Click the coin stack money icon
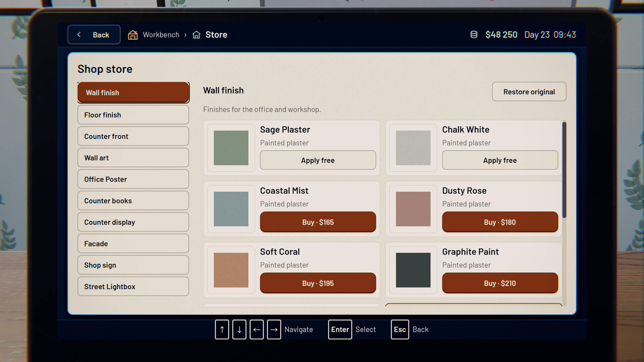 pyautogui.click(x=474, y=35)
